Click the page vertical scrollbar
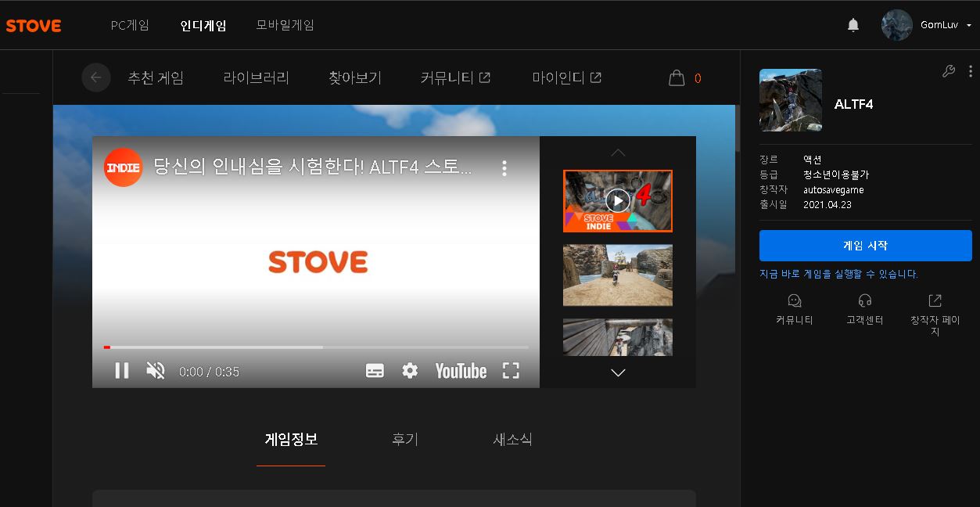This screenshot has width=980, height=507. tap(737, 129)
